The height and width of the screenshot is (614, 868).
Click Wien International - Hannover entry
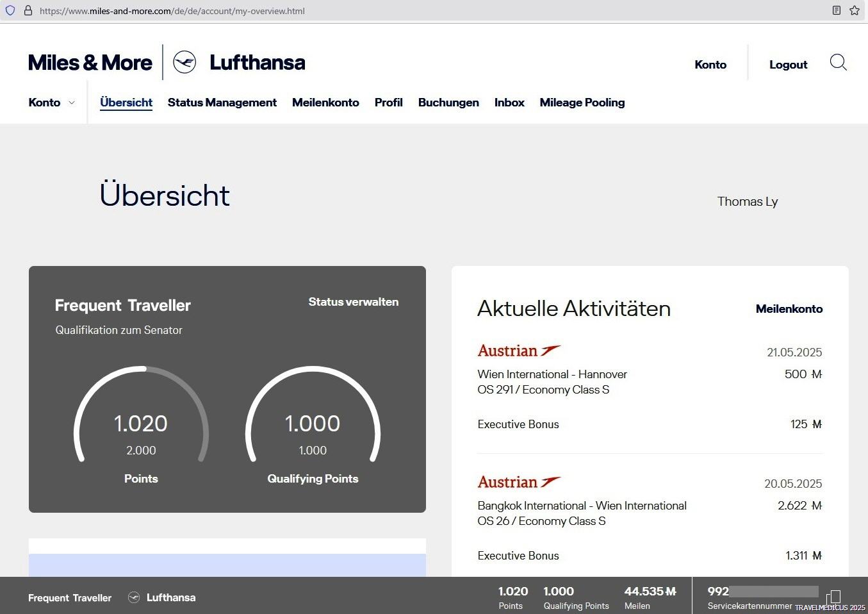tap(552, 374)
